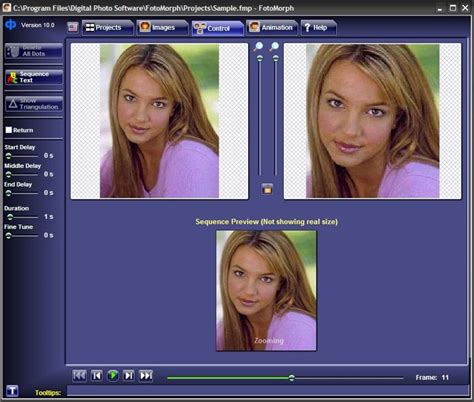Enable the Return checkbox

9,130
